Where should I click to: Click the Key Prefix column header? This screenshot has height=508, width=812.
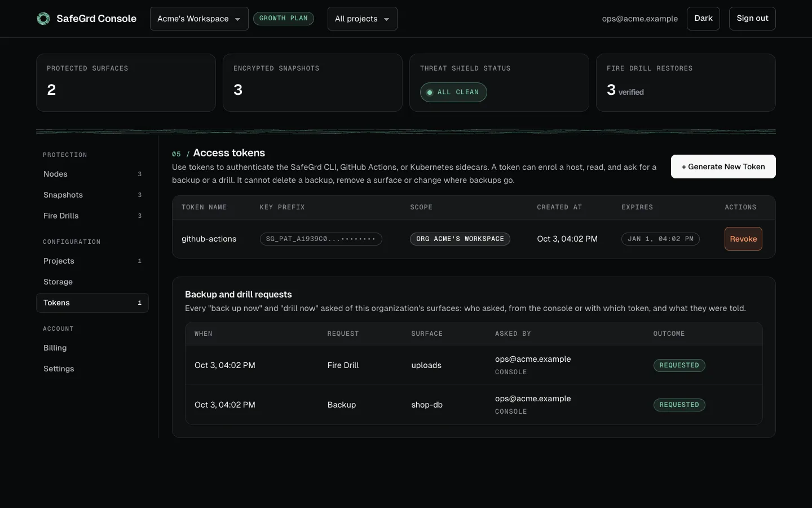pyautogui.click(x=282, y=207)
